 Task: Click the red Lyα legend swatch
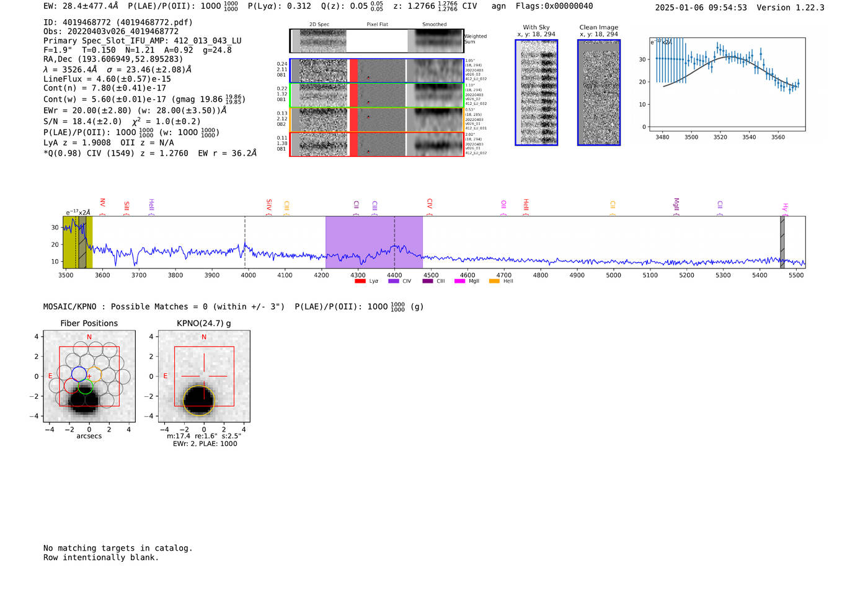pos(360,281)
